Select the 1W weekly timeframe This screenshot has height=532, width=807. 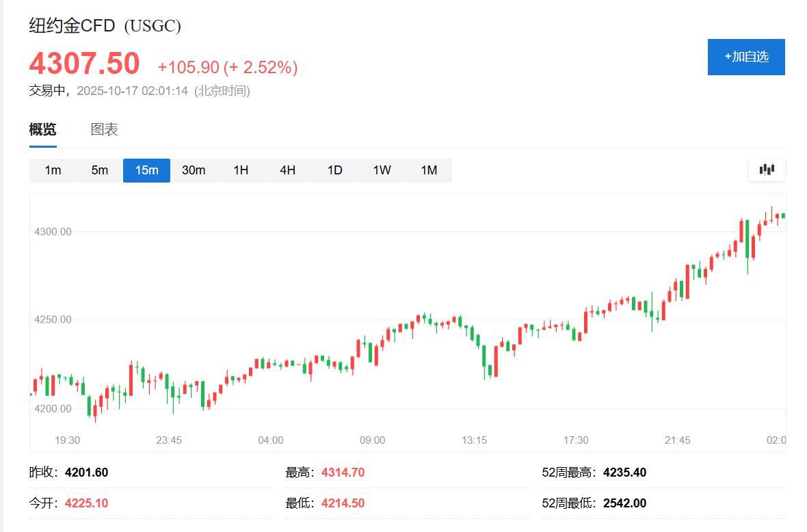382,170
